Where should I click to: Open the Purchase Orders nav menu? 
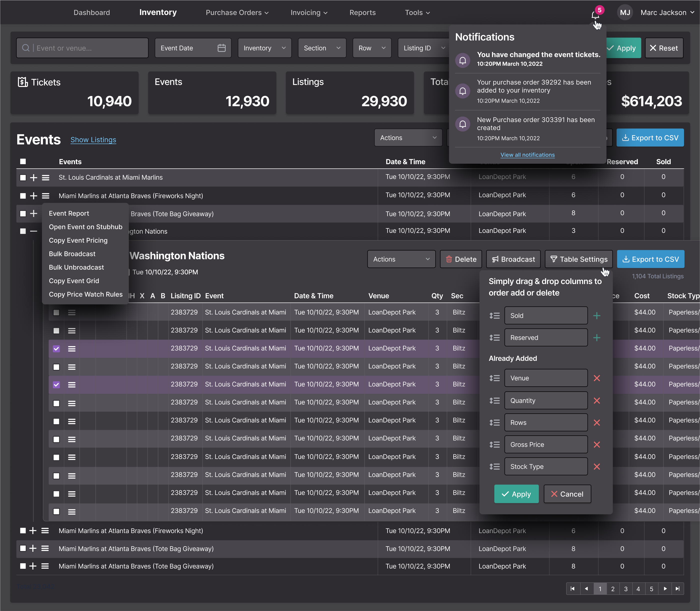coord(237,12)
